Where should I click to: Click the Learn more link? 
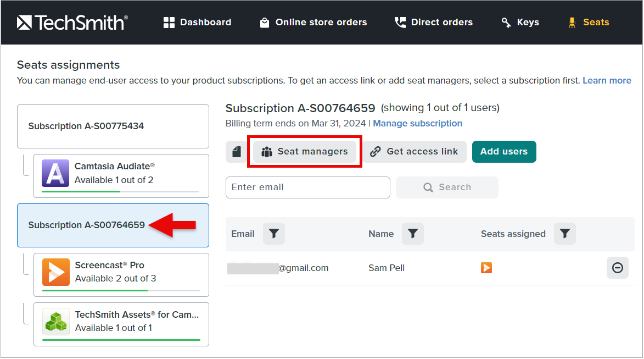[x=607, y=80]
